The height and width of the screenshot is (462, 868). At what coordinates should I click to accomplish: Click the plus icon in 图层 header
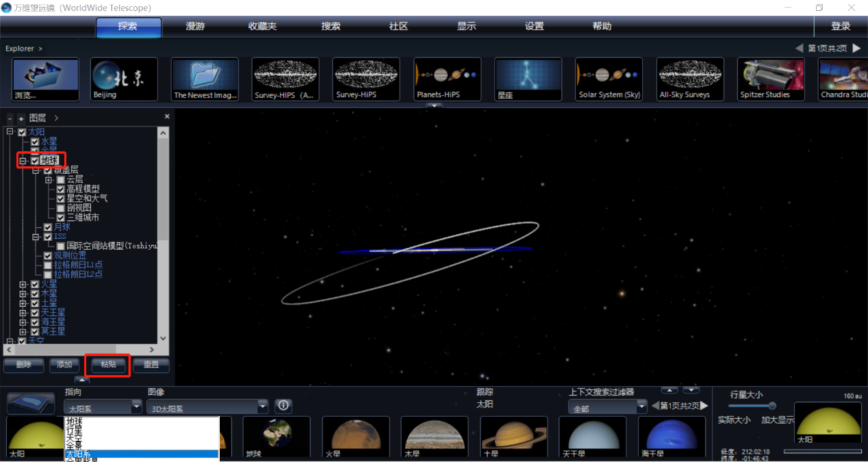[x=21, y=118]
